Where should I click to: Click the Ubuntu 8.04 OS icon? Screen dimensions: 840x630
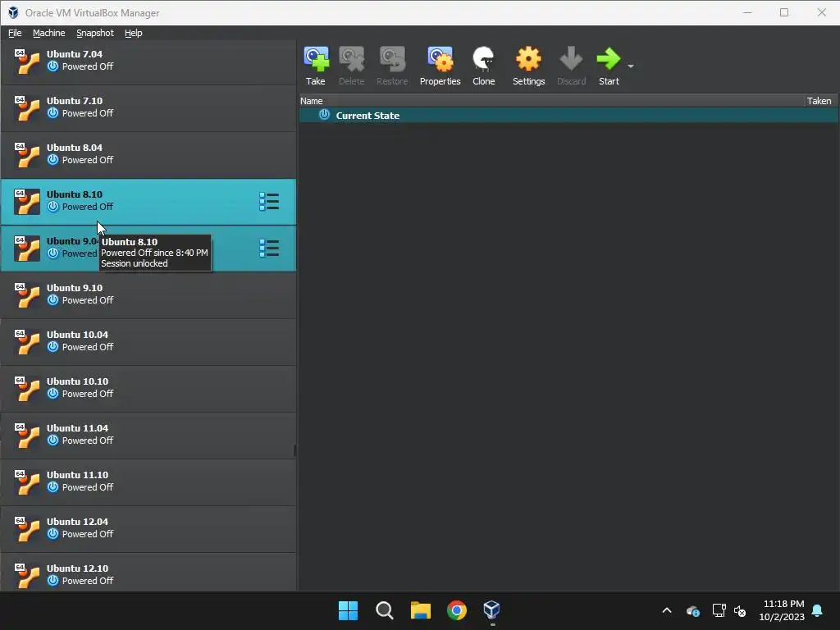[x=27, y=155]
